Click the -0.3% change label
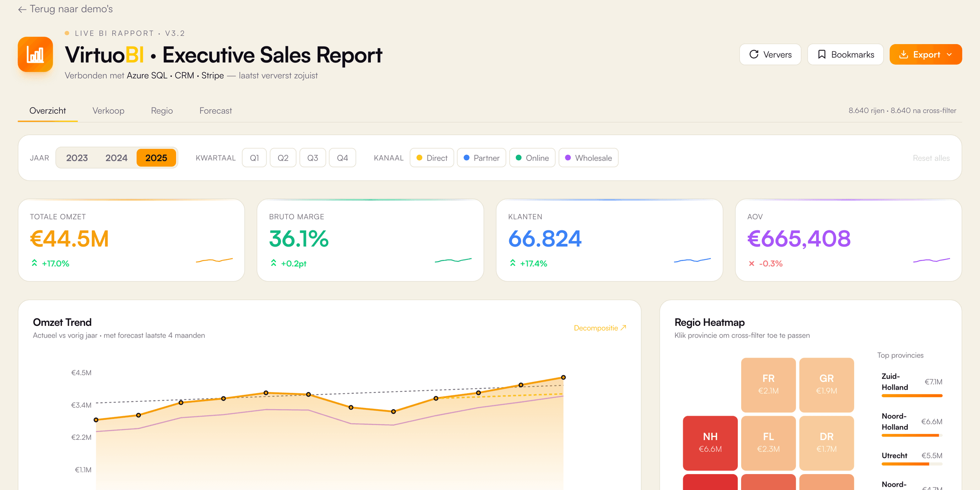 point(771,263)
